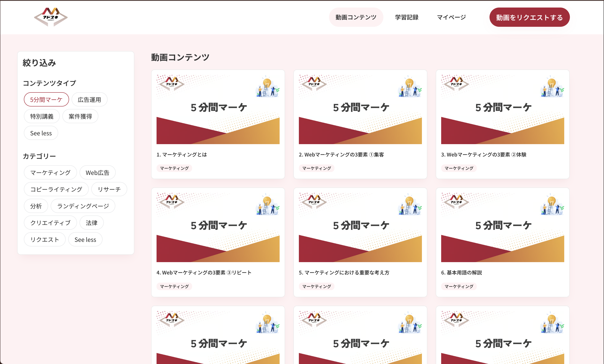Screen dimensions: 604x364
Task: Click マーケティング tag on video 4 card
Action: coord(174,286)
